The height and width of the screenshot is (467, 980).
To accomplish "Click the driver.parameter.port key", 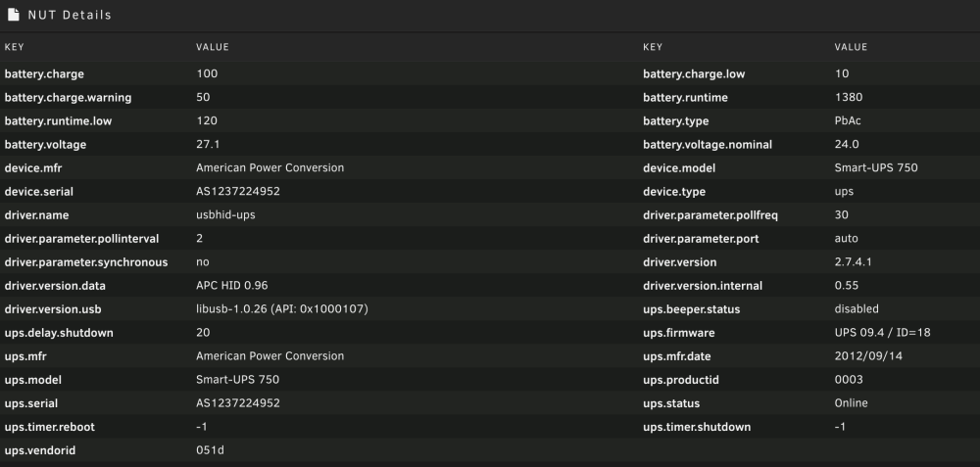I will (x=701, y=239).
